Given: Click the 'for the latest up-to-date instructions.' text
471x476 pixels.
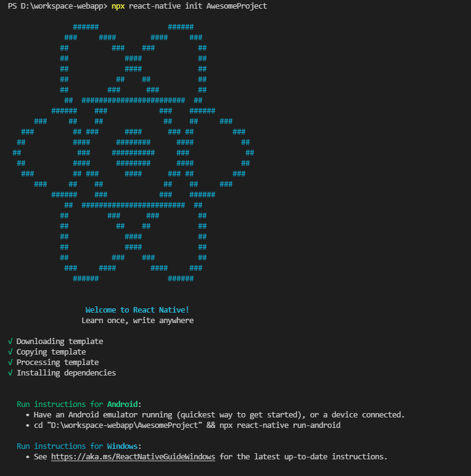Looking at the screenshot, I should [x=303, y=456].
